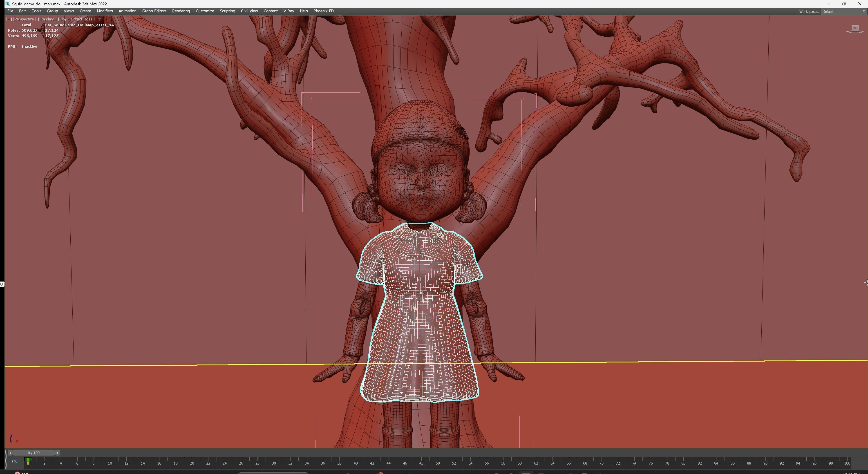Click frame 24 on the trackbar
The height and width of the screenshot is (474, 868).
coord(225,463)
